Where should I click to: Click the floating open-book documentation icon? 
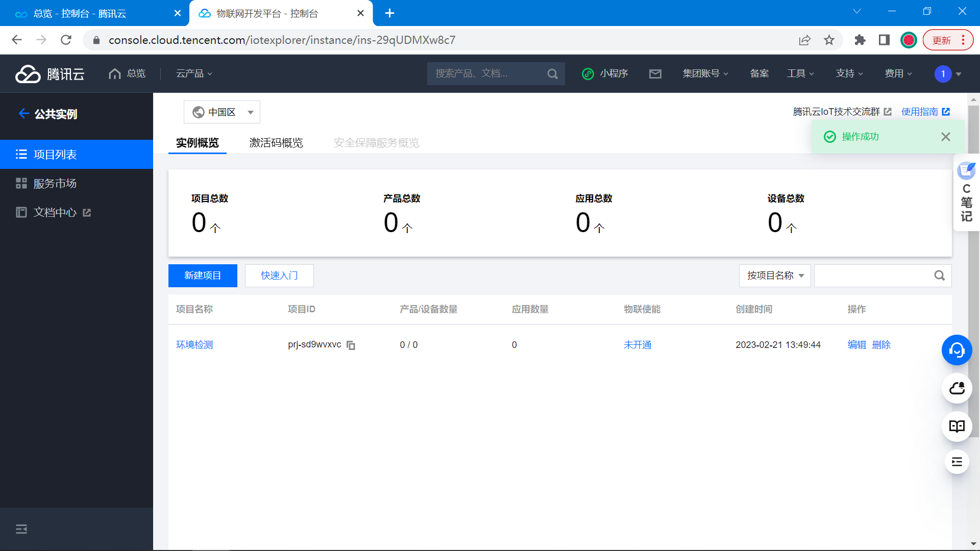[x=957, y=426]
